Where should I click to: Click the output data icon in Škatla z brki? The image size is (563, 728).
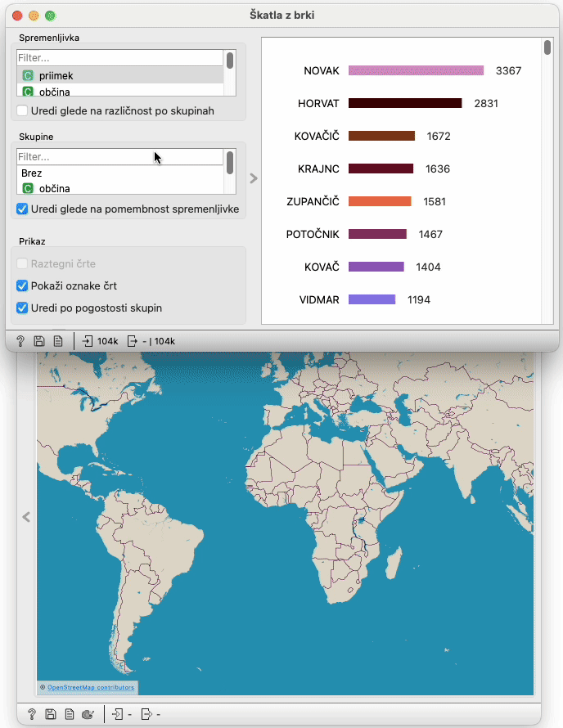click(x=132, y=341)
